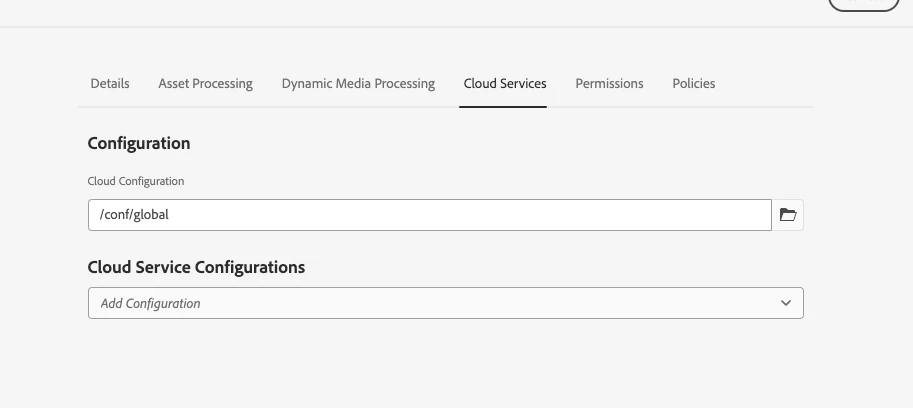Expand the Add Configuration dropdown chevron
Screen dimensions: 913x408
coord(786,303)
